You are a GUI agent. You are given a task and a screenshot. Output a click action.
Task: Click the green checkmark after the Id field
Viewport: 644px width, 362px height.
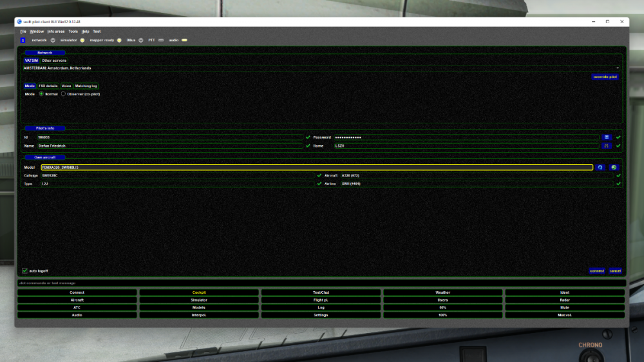(308, 137)
